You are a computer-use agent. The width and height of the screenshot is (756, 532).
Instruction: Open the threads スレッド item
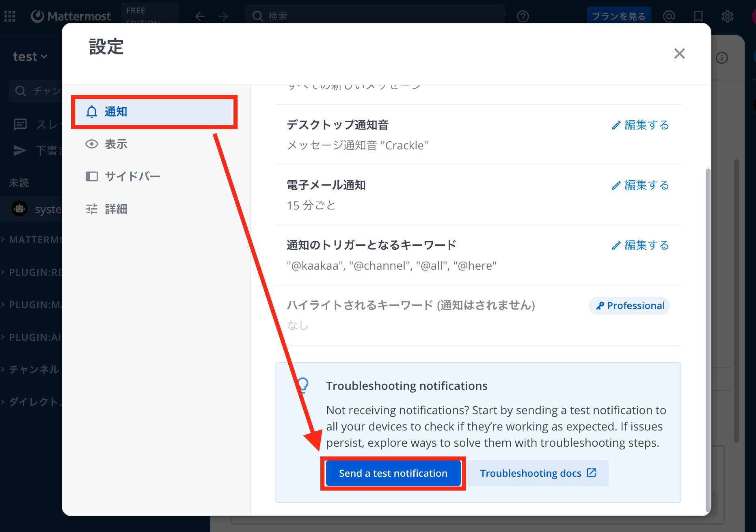(37, 124)
